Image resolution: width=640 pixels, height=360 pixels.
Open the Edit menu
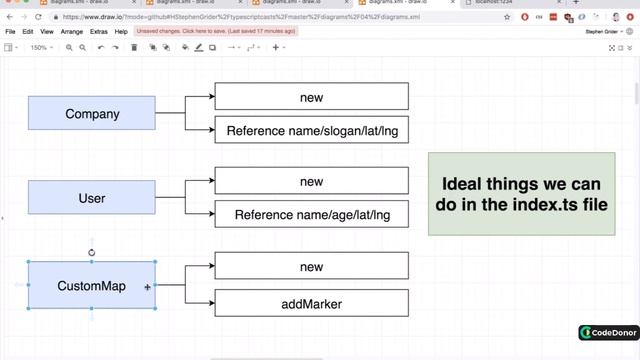28,31
